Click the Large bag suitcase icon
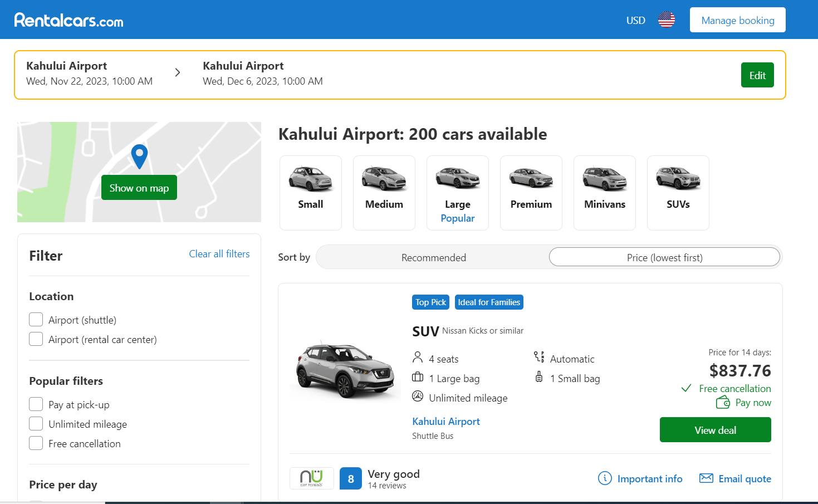This screenshot has width=818, height=504. click(x=418, y=377)
